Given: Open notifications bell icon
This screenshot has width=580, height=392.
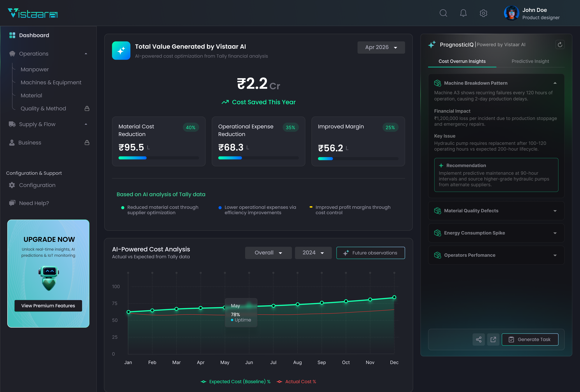Looking at the screenshot, I should tap(463, 13).
